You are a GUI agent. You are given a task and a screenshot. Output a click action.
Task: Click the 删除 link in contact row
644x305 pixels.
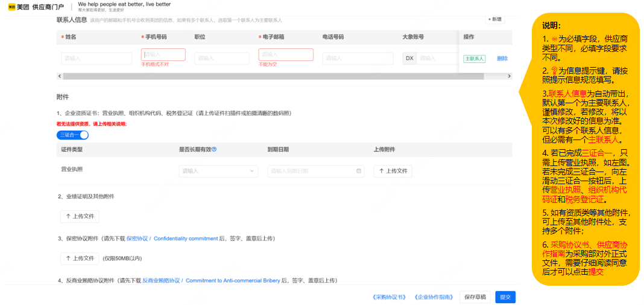tap(502, 59)
